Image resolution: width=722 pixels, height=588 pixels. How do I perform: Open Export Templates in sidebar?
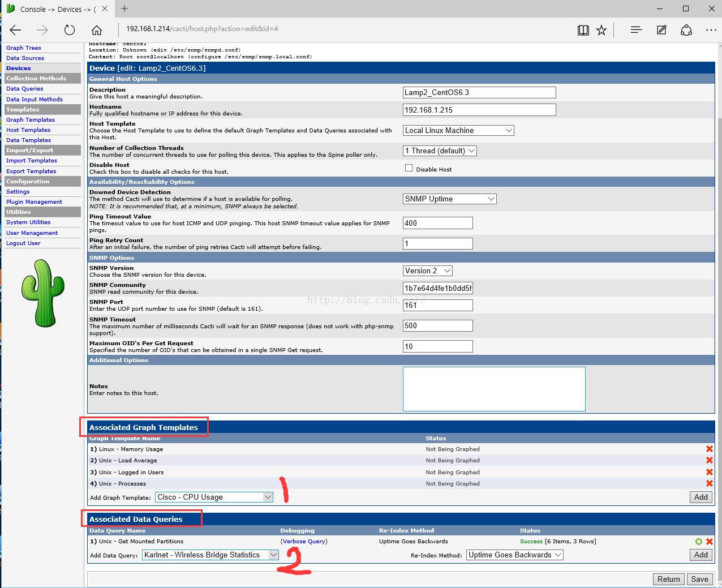31,171
